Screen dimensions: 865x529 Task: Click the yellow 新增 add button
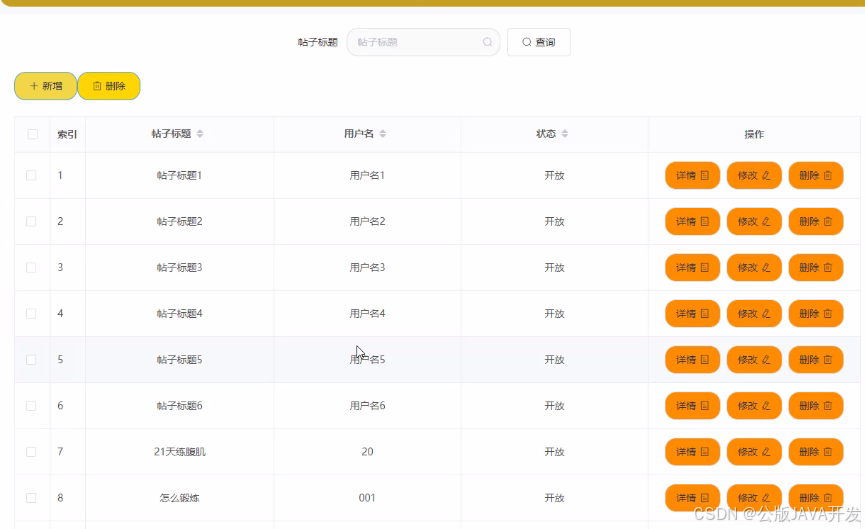point(46,86)
